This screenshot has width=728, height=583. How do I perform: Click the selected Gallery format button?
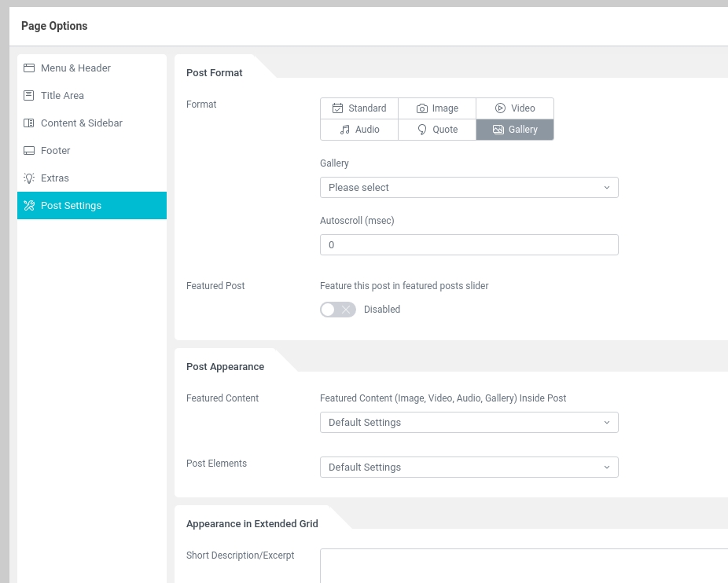515,130
